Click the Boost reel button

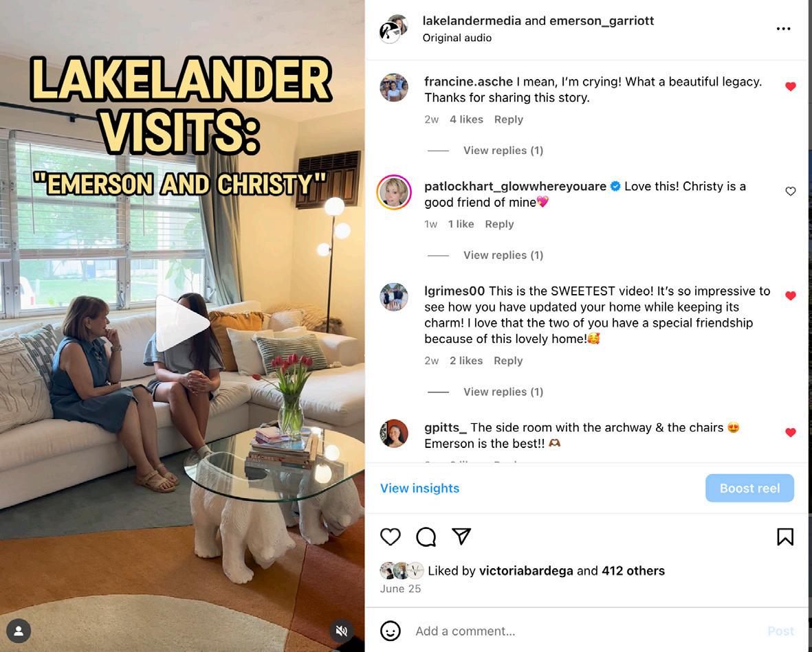tap(749, 488)
